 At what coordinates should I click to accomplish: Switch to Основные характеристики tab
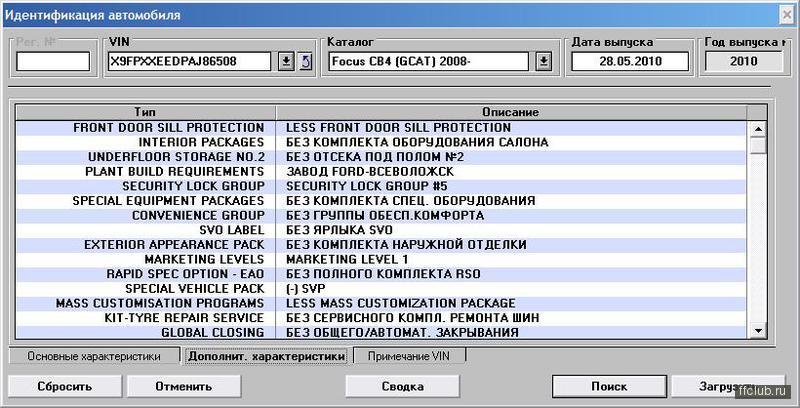(94, 356)
